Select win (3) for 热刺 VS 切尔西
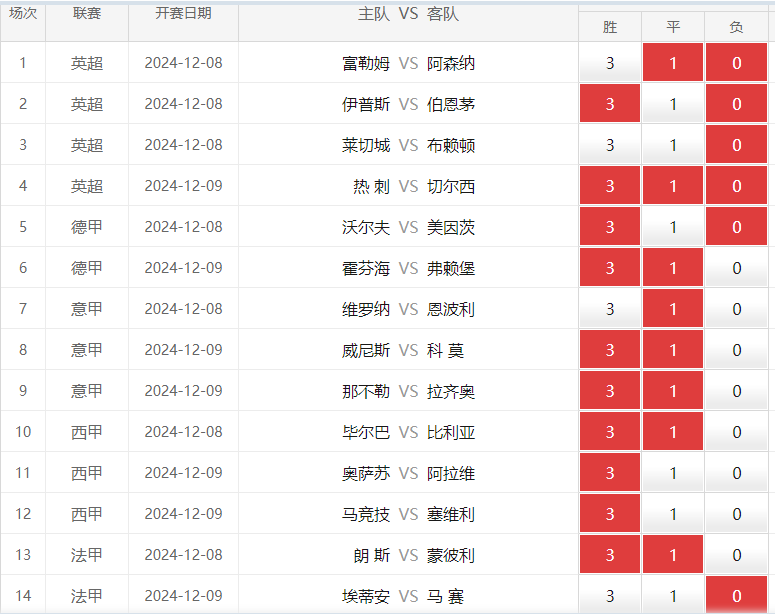This screenshot has height=614, width=775. coord(610,185)
